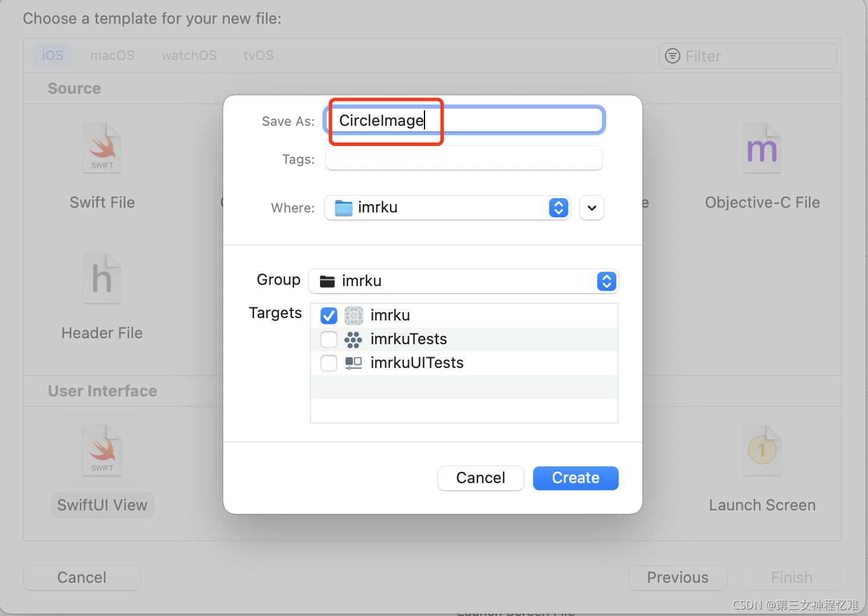The width and height of the screenshot is (868, 616).
Task: Expand the save dialog with chevron button
Action: click(592, 208)
